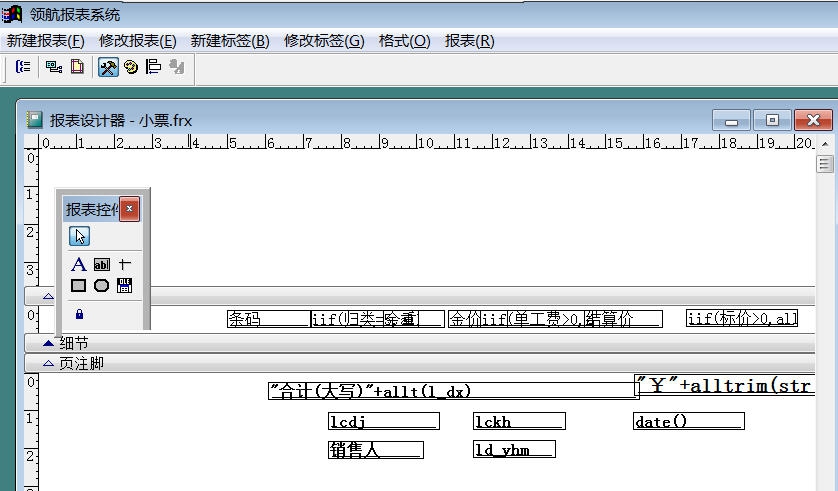Select the Rounded Rectangle tool
The width and height of the screenshot is (838, 491).
102,286
